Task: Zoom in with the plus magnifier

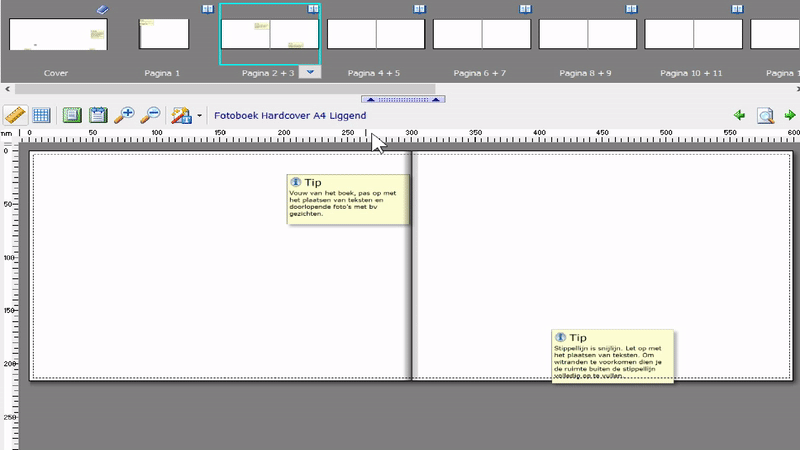Action: click(x=124, y=115)
